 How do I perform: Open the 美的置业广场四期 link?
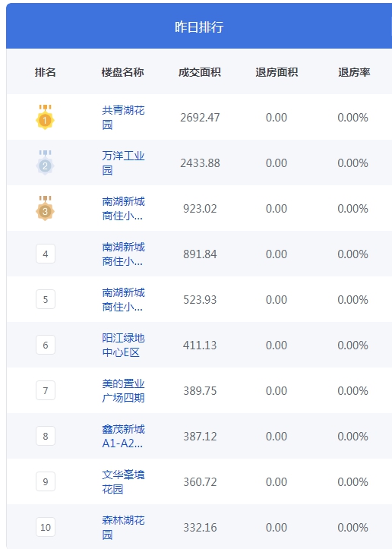click(123, 390)
